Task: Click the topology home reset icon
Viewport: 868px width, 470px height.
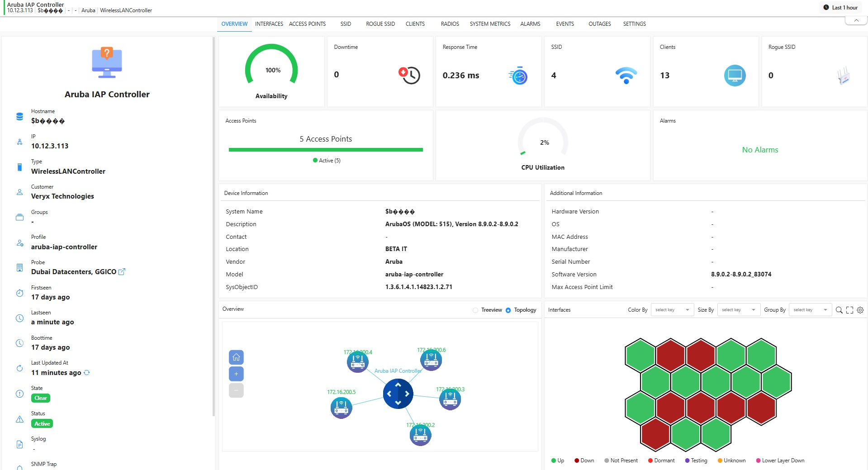Action: pyautogui.click(x=236, y=357)
